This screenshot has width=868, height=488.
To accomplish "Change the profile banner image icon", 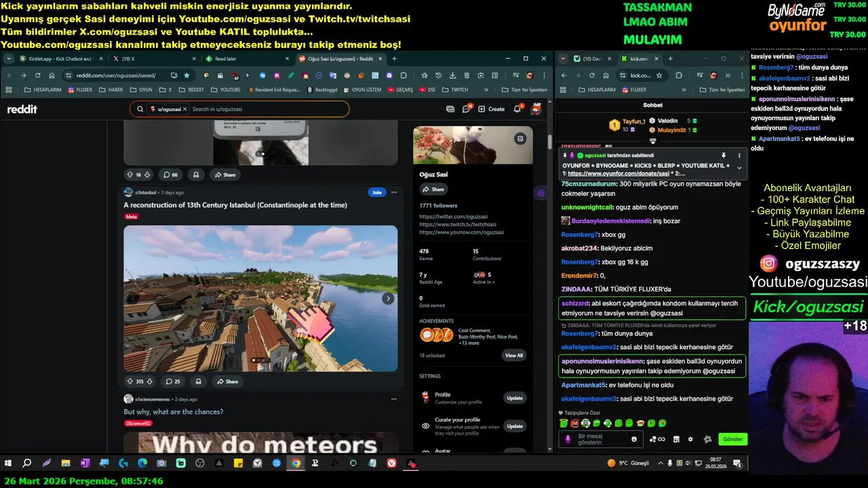I will pyautogui.click(x=520, y=138).
